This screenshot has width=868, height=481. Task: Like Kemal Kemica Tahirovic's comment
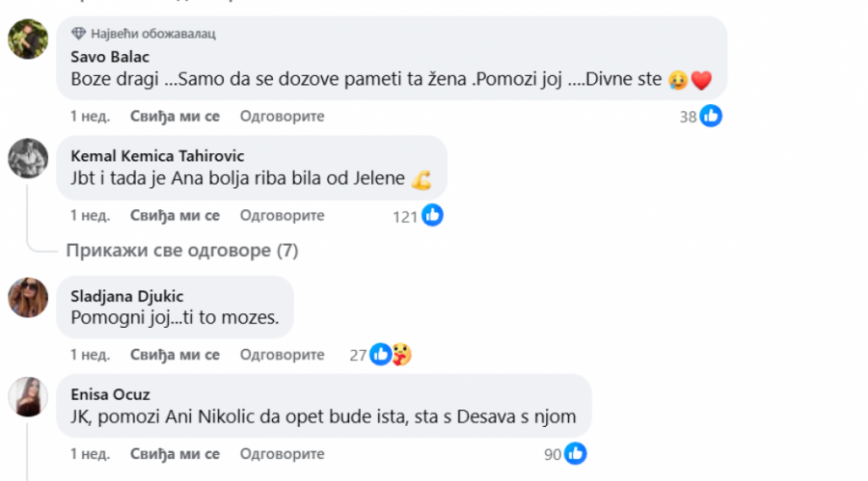(175, 216)
